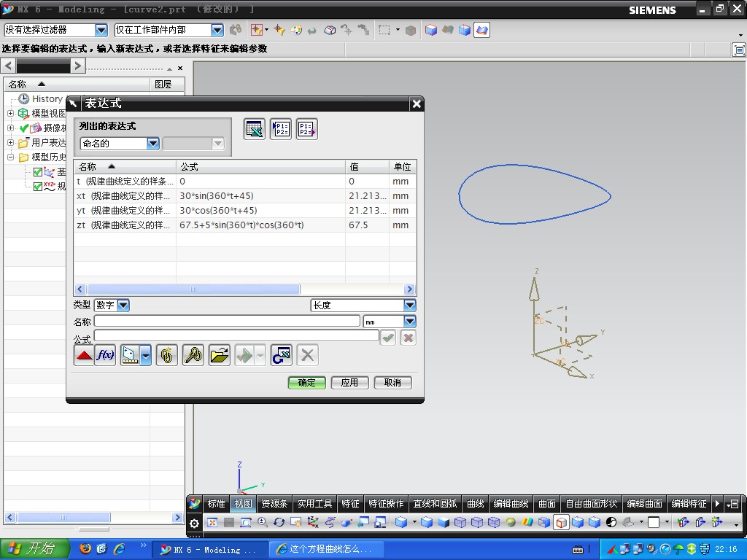
Task: Switch to the 实用工具 toolbar tab
Action: pos(314,504)
